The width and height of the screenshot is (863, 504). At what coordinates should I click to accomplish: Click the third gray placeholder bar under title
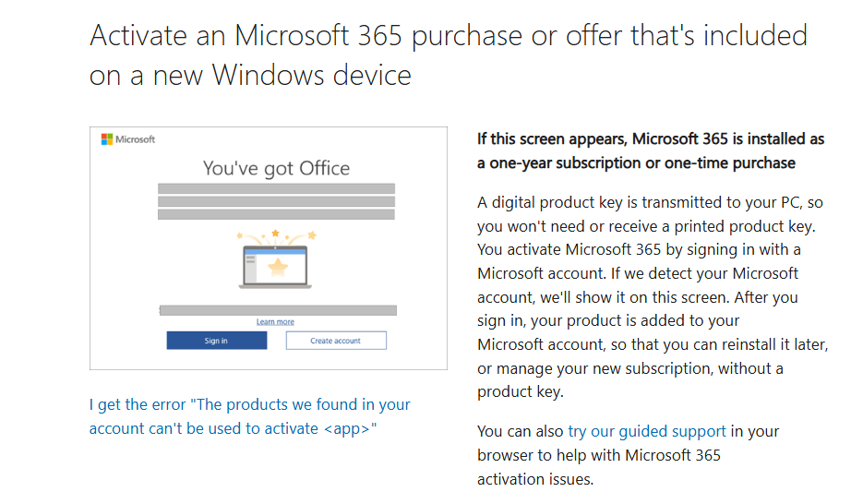(276, 214)
